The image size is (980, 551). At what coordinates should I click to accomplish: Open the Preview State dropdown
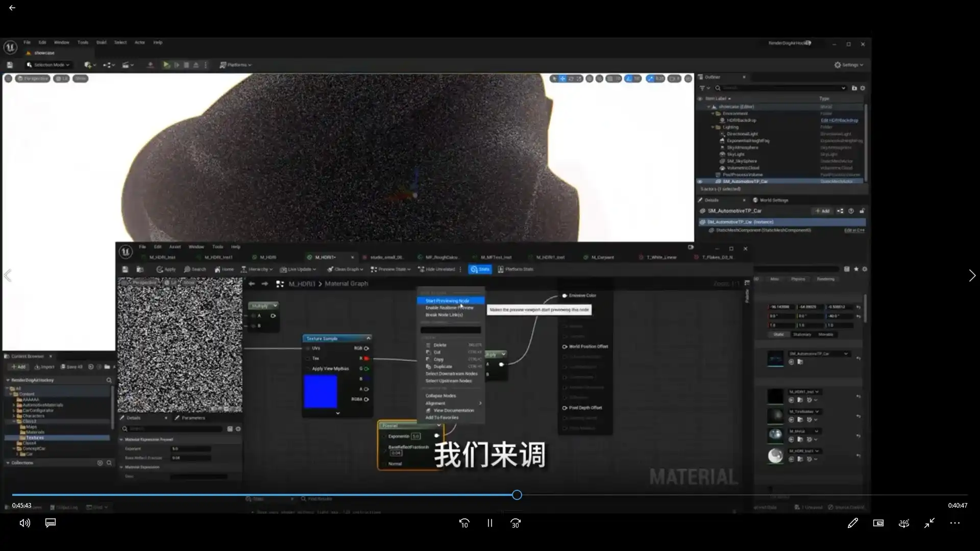click(390, 269)
